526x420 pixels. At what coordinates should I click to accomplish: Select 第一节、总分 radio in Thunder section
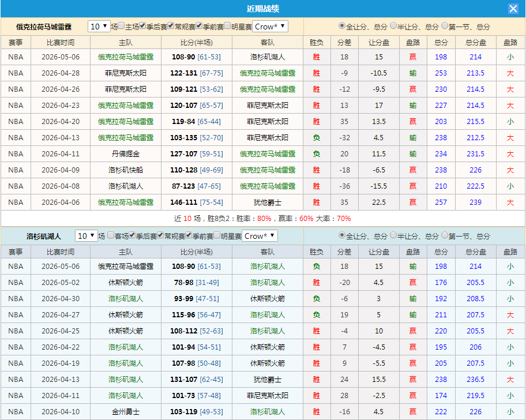pyautogui.click(x=445, y=26)
